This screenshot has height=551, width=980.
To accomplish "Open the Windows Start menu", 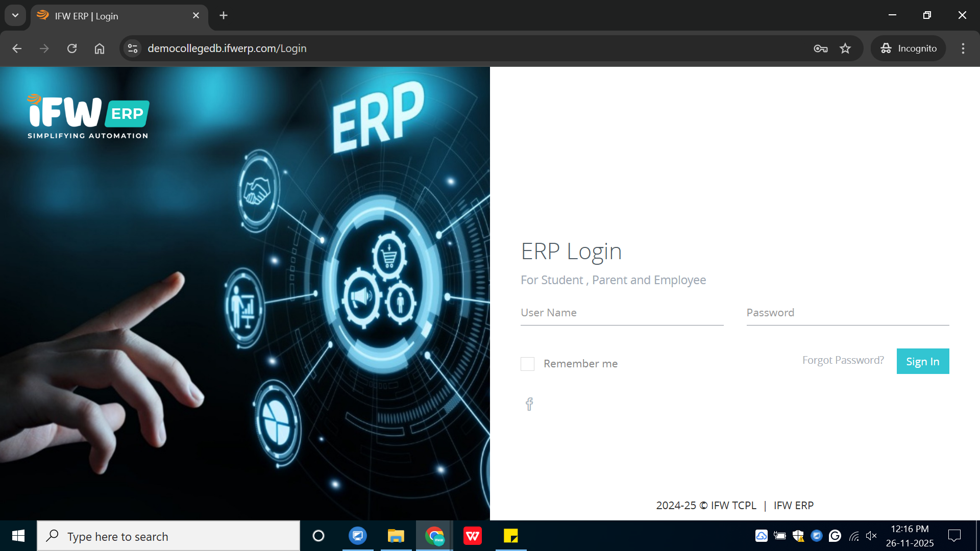I will pos(18,536).
